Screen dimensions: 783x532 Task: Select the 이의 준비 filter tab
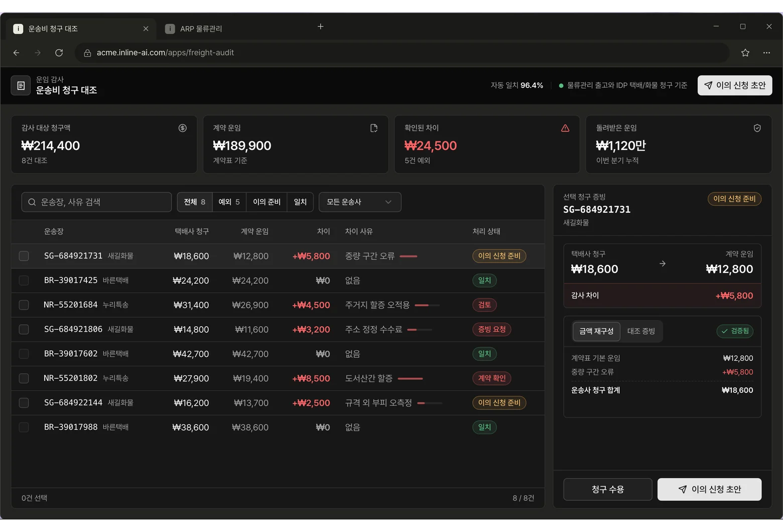click(267, 202)
